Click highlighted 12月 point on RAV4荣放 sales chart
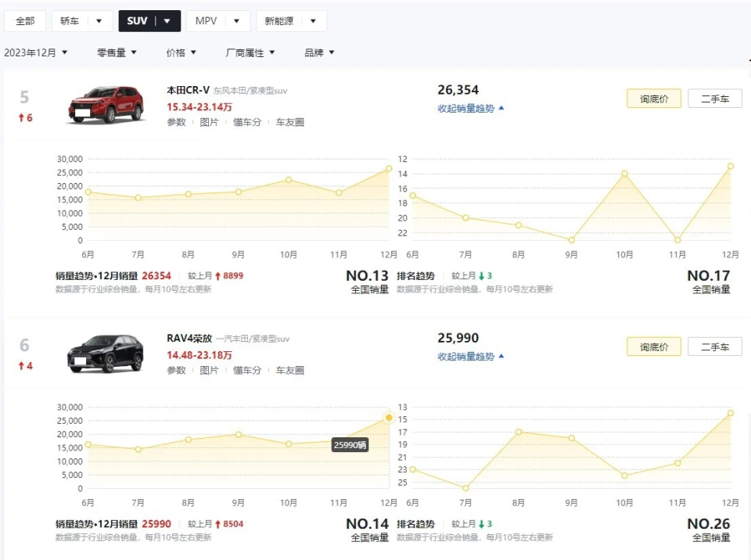This screenshot has height=560, width=751. click(389, 418)
